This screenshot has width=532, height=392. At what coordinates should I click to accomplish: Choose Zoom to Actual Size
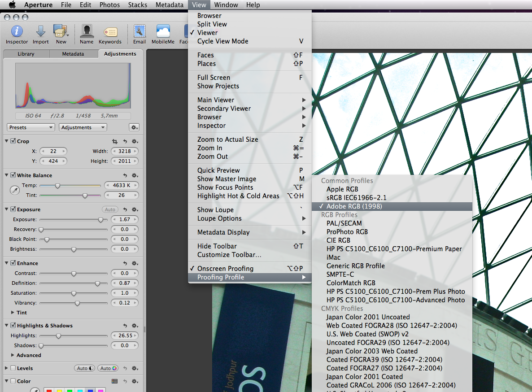pos(250,139)
